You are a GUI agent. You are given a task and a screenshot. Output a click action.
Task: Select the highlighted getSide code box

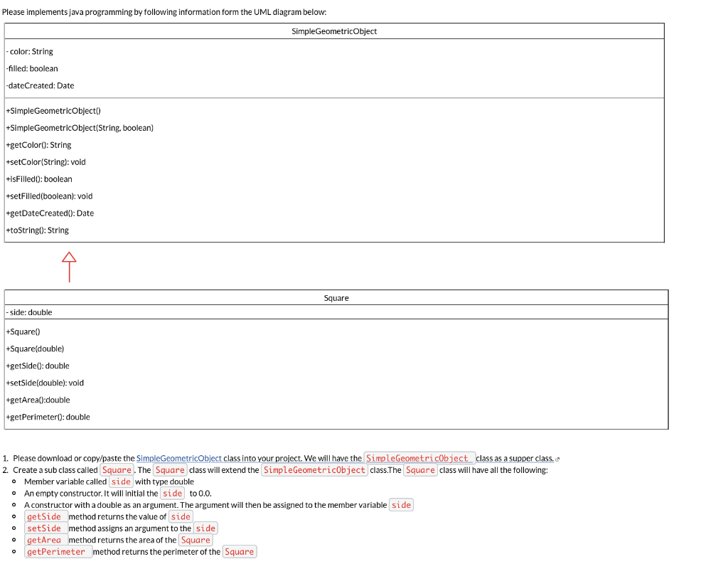45,516
